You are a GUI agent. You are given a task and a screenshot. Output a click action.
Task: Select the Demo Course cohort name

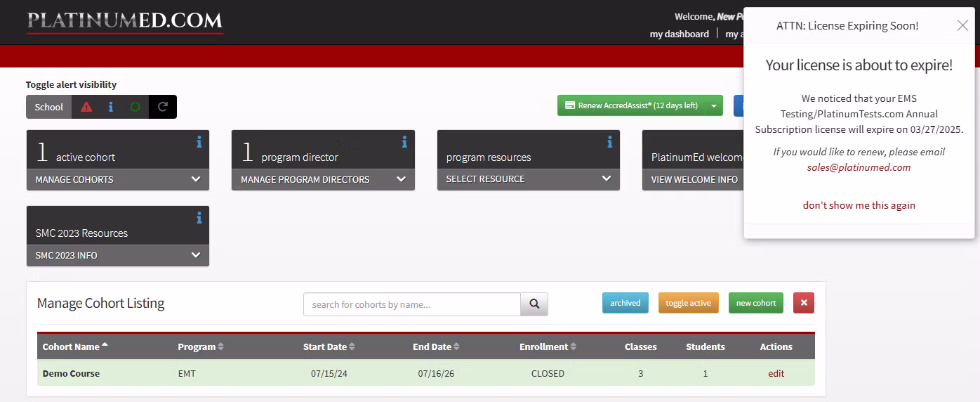click(71, 373)
